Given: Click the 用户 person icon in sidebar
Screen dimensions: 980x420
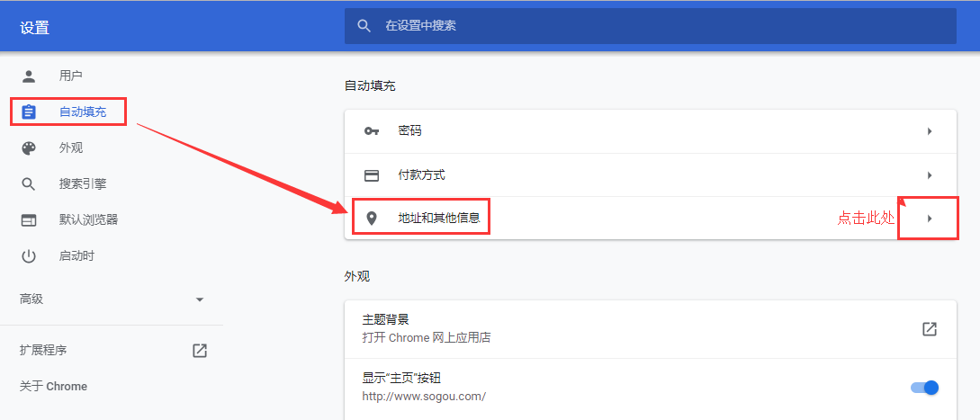Looking at the screenshot, I should (x=29, y=76).
